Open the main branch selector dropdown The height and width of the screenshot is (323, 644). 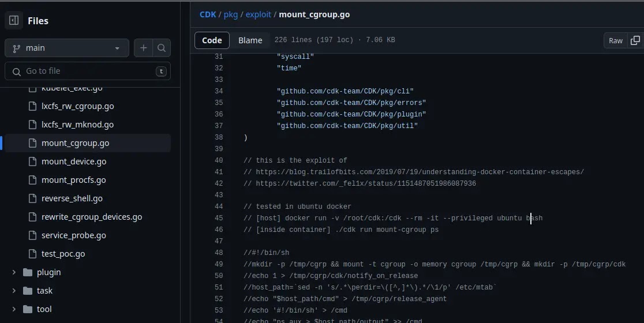coord(67,48)
